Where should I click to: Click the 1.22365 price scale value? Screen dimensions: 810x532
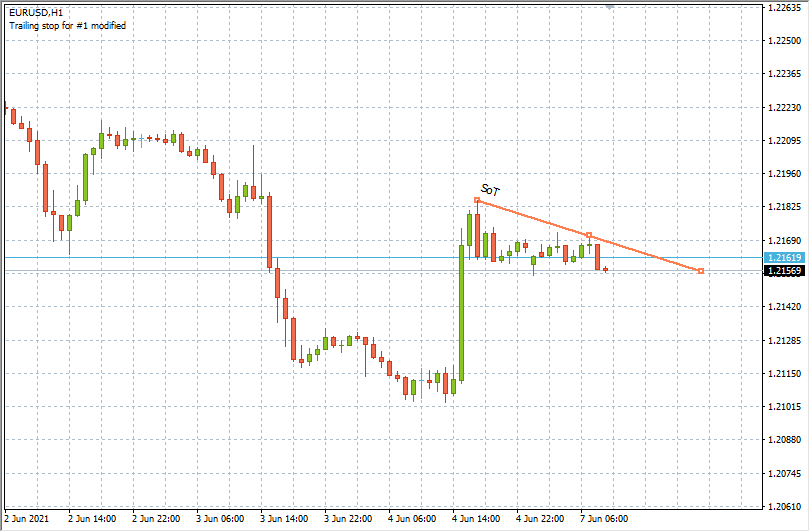[785, 74]
